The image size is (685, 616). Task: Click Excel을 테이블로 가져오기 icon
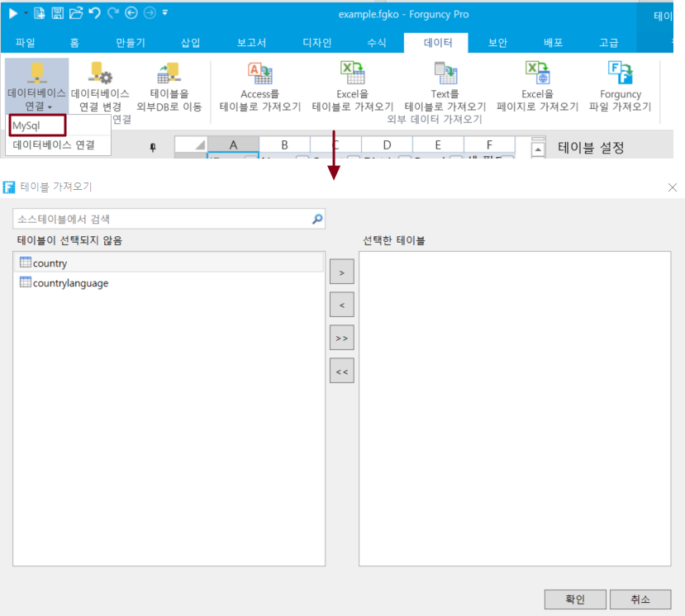(353, 73)
